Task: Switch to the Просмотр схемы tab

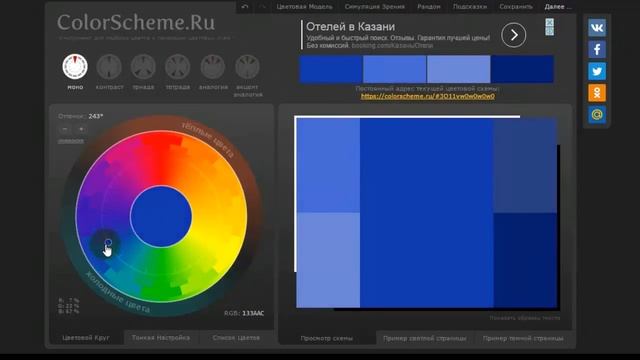Action: (x=327, y=338)
